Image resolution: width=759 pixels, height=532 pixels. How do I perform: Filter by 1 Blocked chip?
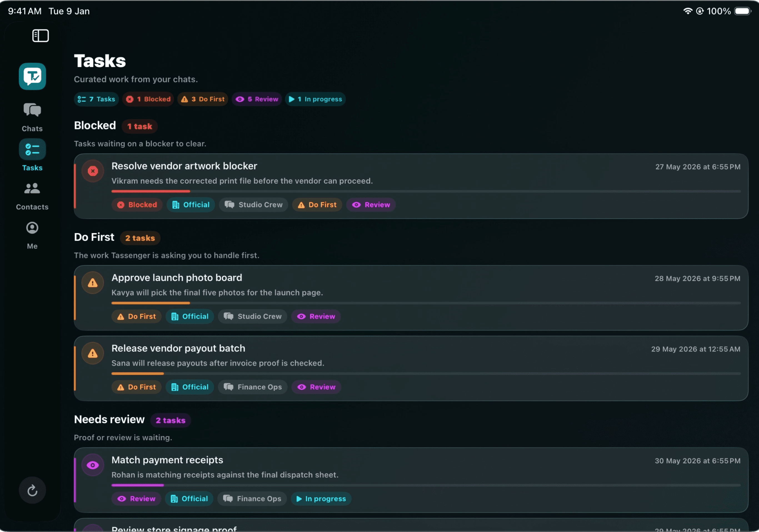pyautogui.click(x=148, y=99)
